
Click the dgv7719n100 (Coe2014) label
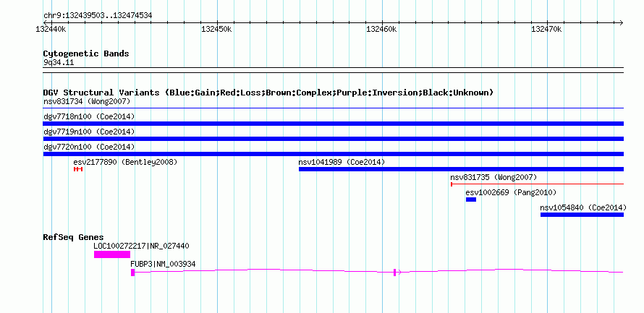pyautogui.click(x=89, y=132)
